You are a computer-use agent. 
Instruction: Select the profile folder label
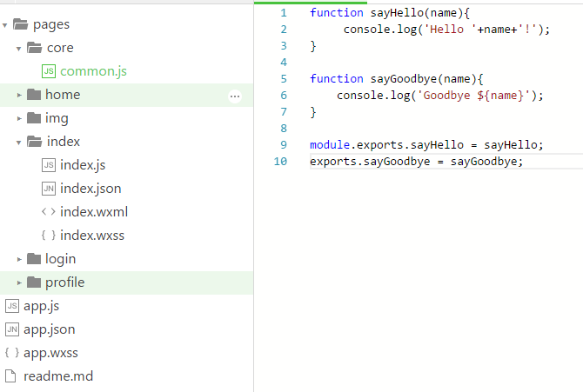click(65, 282)
